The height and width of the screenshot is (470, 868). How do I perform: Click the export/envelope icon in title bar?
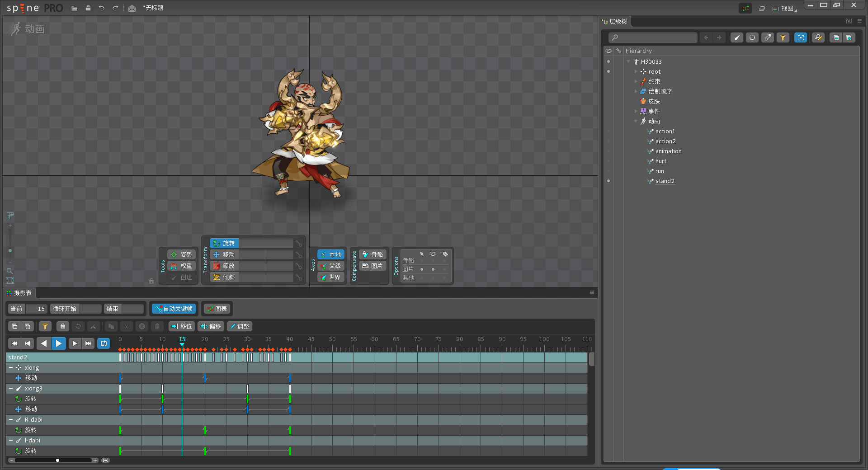(132, 8)
